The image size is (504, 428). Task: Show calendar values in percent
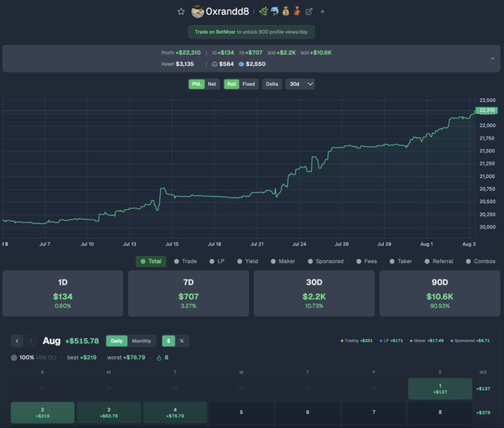182,340
